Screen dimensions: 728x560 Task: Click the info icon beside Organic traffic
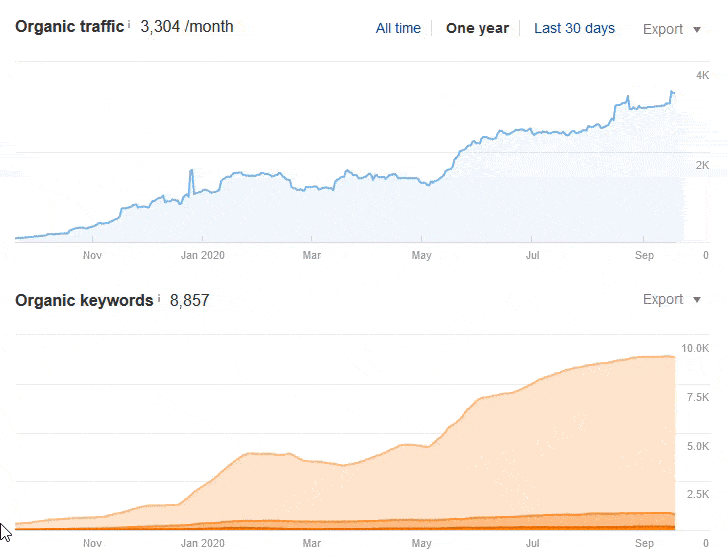pos(130,24)
